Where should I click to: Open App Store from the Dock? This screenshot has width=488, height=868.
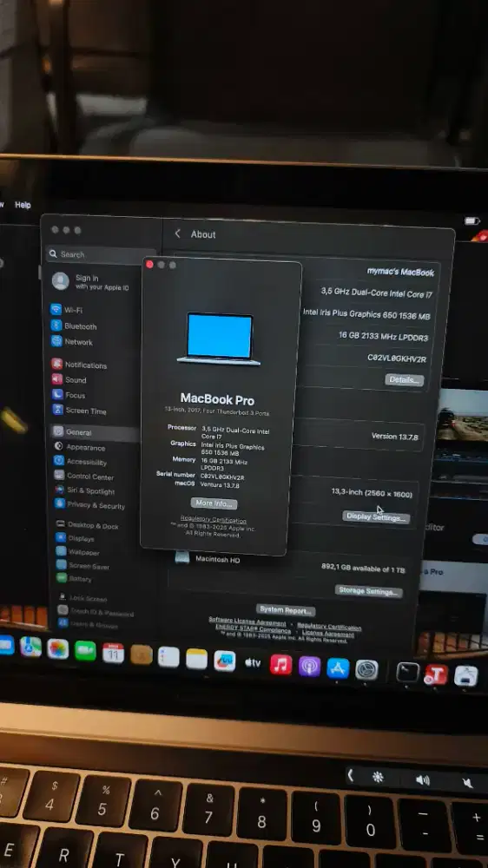[x=338, y=668]
